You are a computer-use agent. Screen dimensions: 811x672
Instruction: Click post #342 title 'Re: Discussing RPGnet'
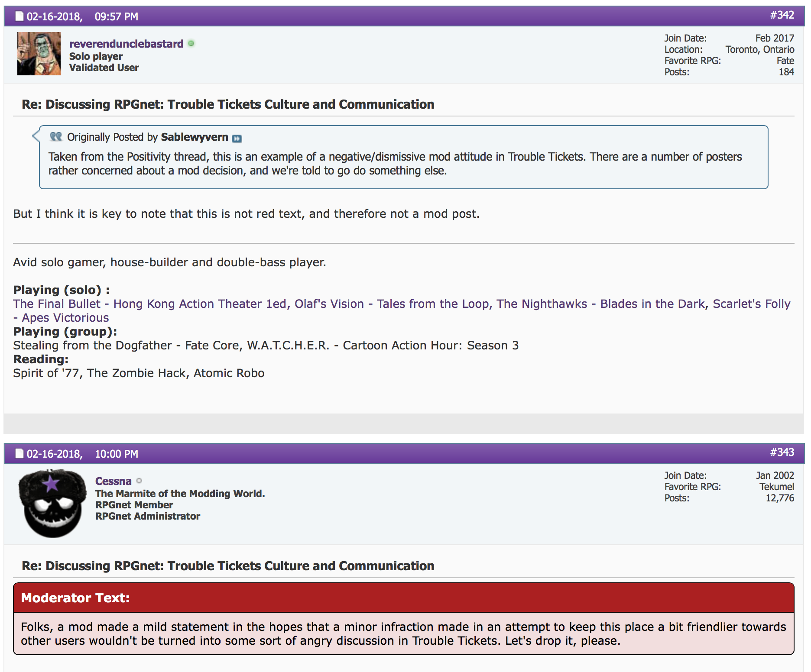[228, 104]
